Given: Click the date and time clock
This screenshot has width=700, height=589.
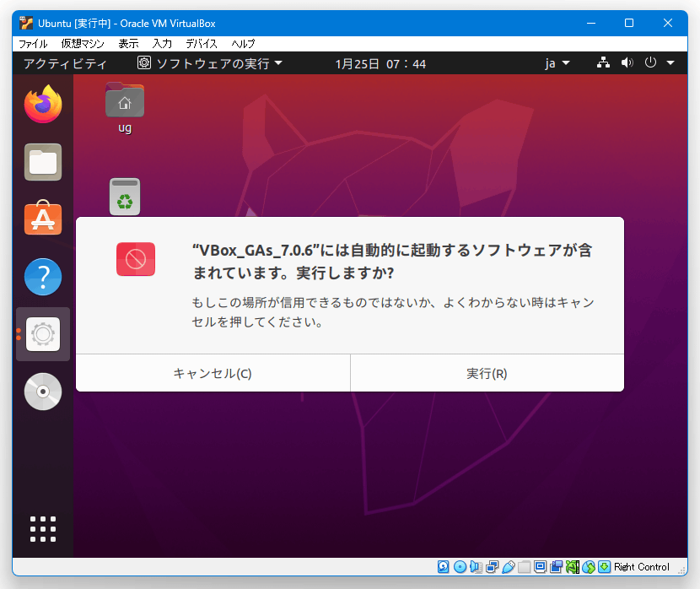Looking at the screenshot, I should [380, 64].
